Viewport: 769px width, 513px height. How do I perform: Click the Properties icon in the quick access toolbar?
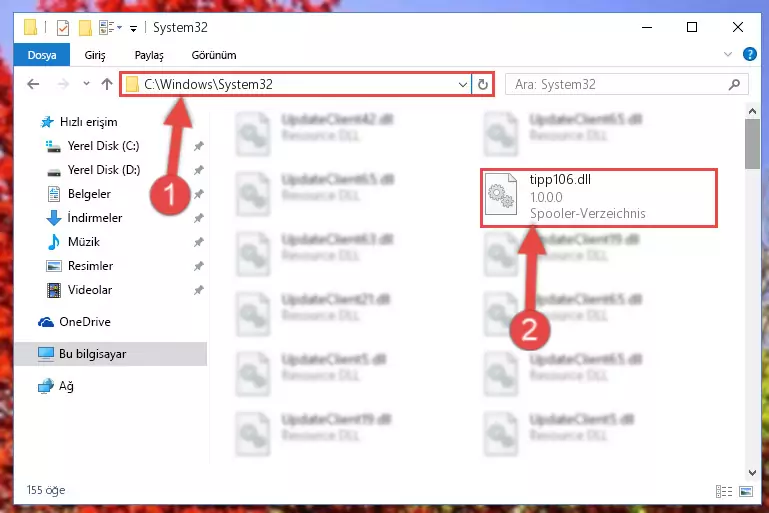point(63,28)
